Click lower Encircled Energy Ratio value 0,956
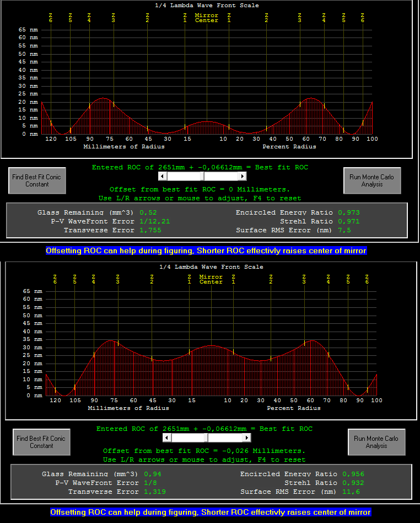 point(353,474)
